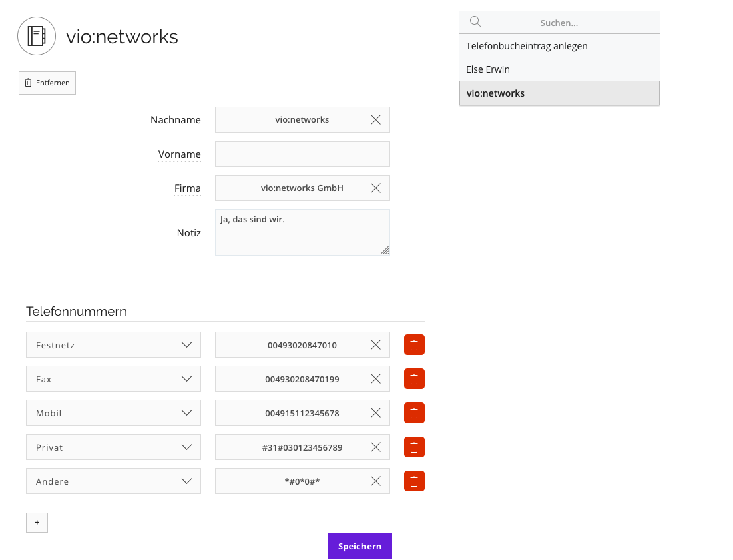Open the Privat type dropdown
The image size is (733, 560).
(x=113, y=447)
